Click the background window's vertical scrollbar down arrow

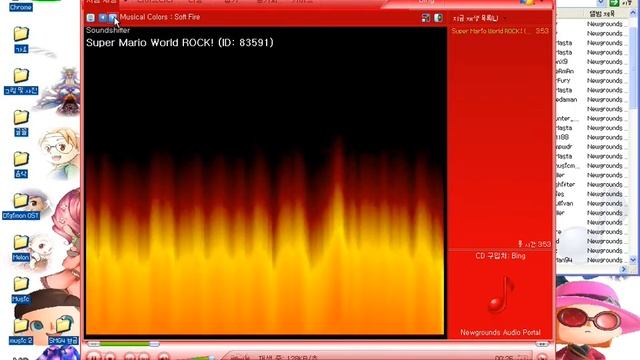pos(633,260)
